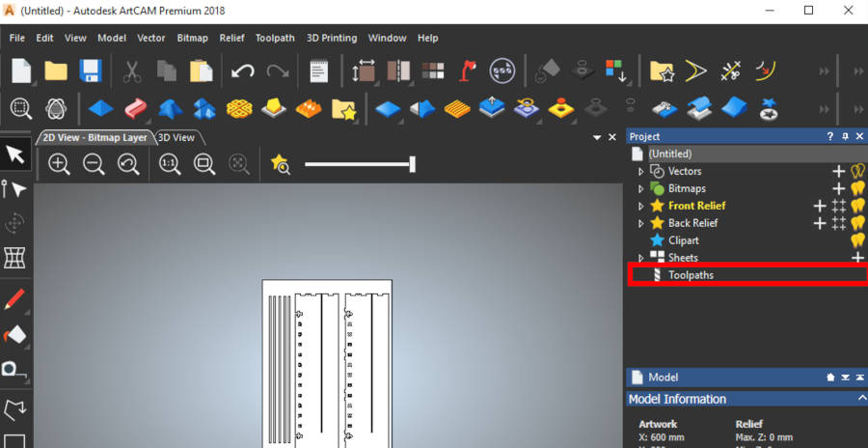Screen dimensions: 868x448
Task: Click the Paste clipboard icon
Action: (201, 71)
